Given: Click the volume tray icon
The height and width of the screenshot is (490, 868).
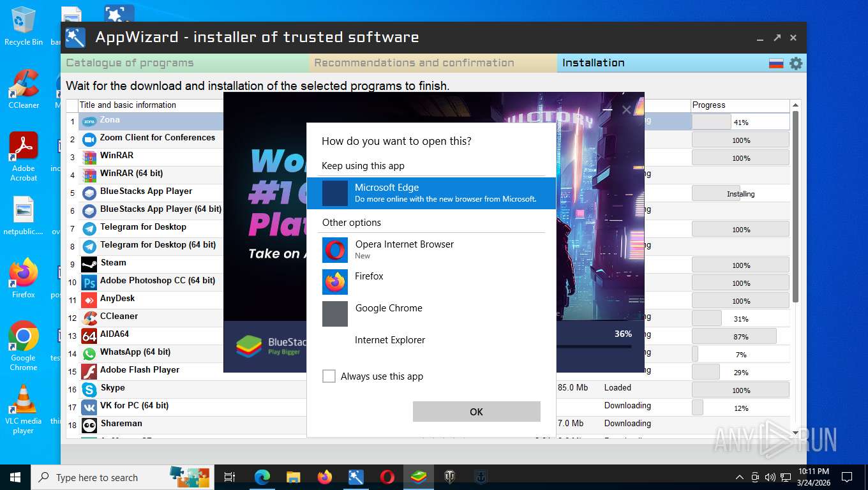Looking at the screenshot, I should (x=770, y=477).
